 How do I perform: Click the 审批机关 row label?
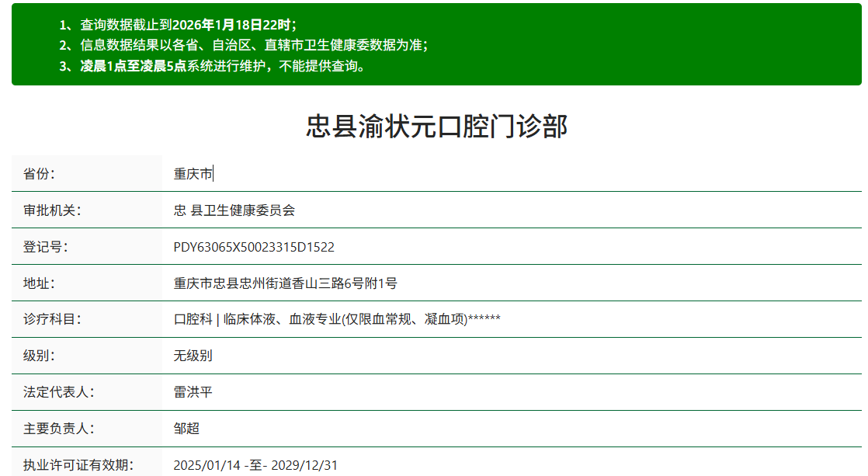(45, 209)
